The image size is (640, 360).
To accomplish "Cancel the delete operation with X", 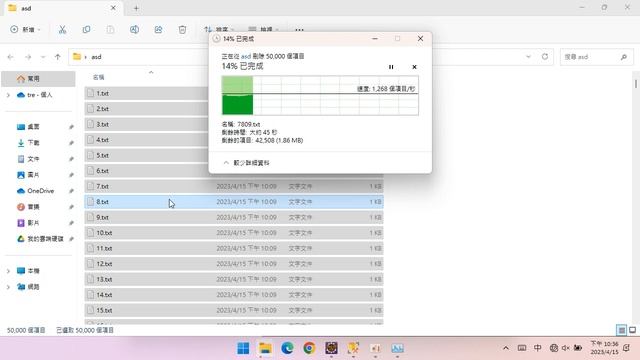I will [414, 67].
